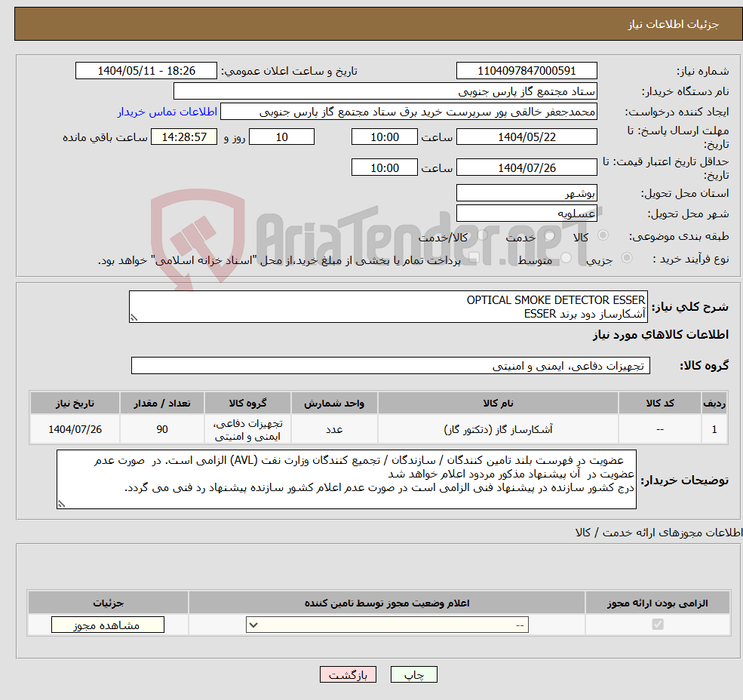Open اطلاعات تماس خریدار contact link
Viewport: 743px width, 700px height.
click(x=167, y=112)
